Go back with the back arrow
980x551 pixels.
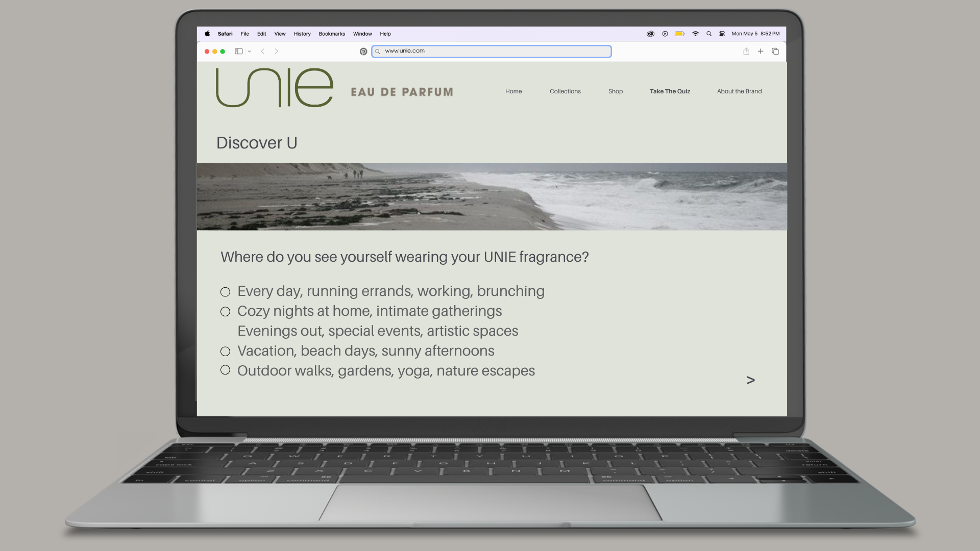[262, 51]
